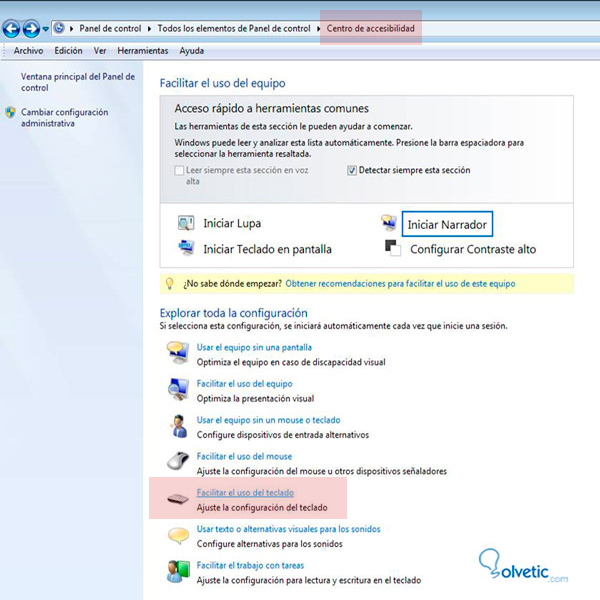Start Iniciar Lupa

(x=232, y=223)
